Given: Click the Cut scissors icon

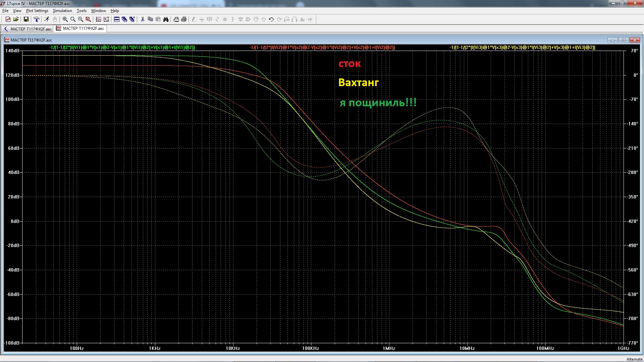Looking at the screenshot, I should click(x=143, y=19).
